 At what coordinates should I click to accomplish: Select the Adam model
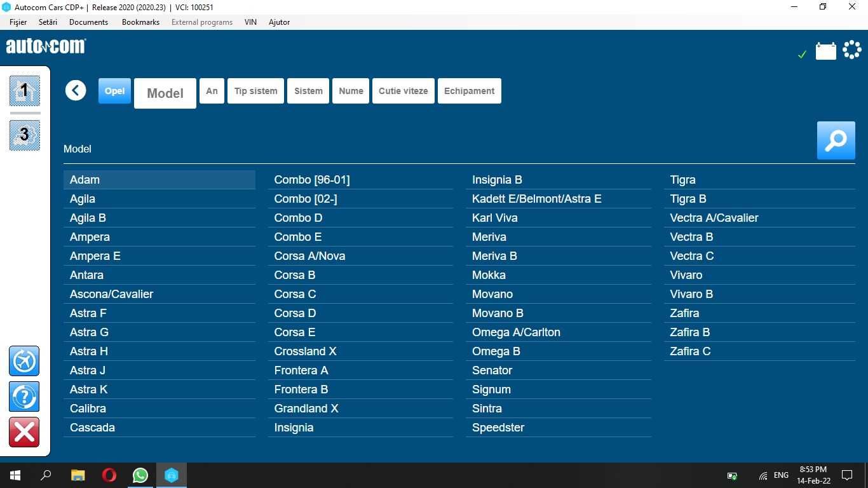point(159,180)
